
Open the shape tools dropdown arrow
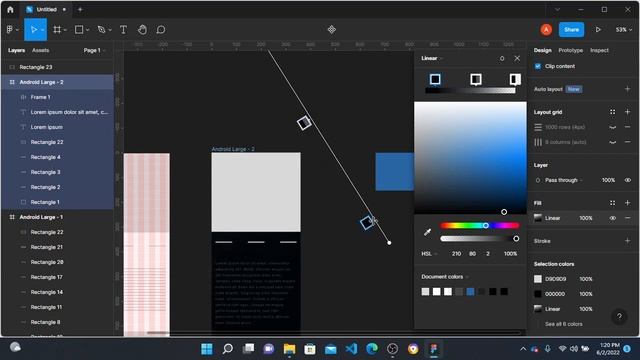[x=87, y=30]
